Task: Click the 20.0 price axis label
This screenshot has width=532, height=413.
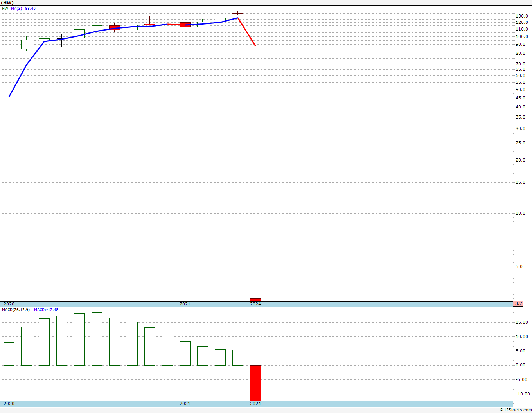Action: [x=520, y=160]
